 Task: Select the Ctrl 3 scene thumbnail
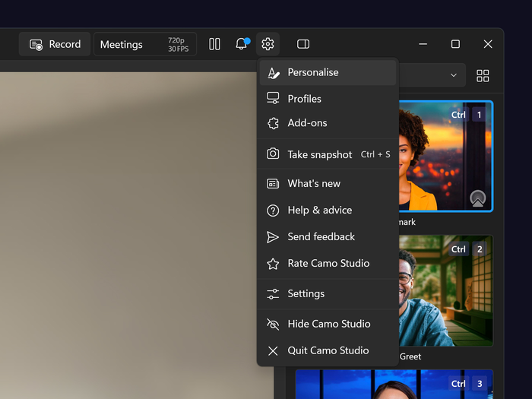click(x=394, y=384)
